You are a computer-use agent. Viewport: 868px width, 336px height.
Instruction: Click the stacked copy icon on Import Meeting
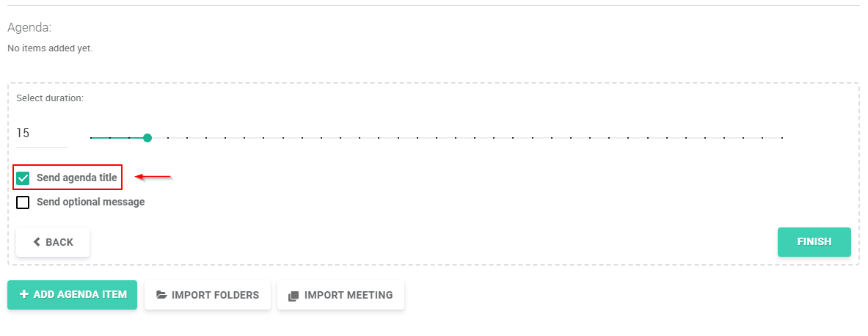[x=294, y=296]
